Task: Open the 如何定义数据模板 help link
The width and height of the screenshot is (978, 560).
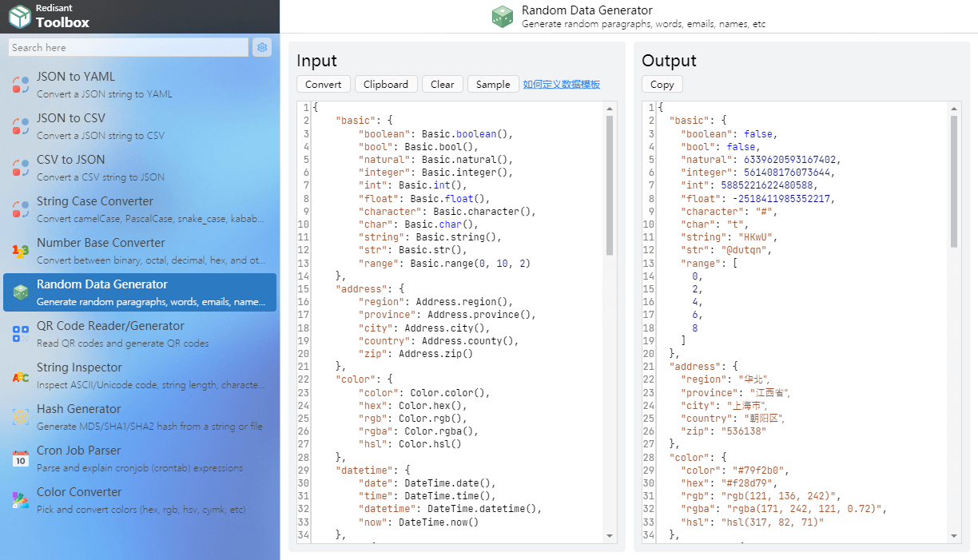Action: click(562, 84)
